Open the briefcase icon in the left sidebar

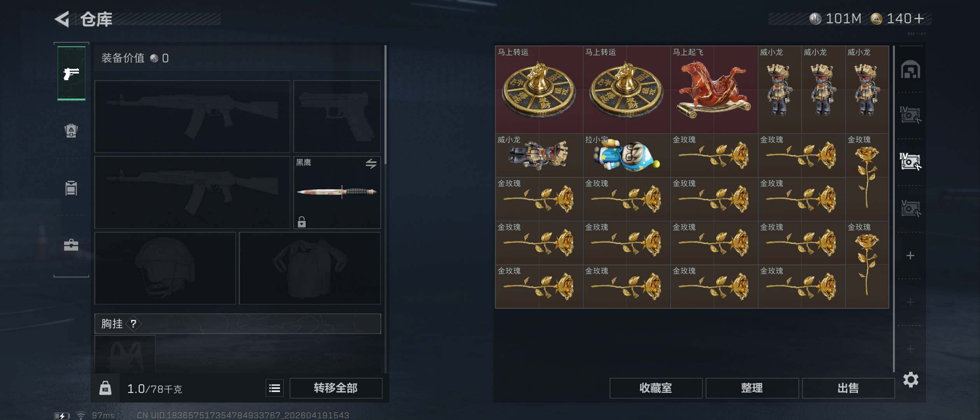(71, 245)
